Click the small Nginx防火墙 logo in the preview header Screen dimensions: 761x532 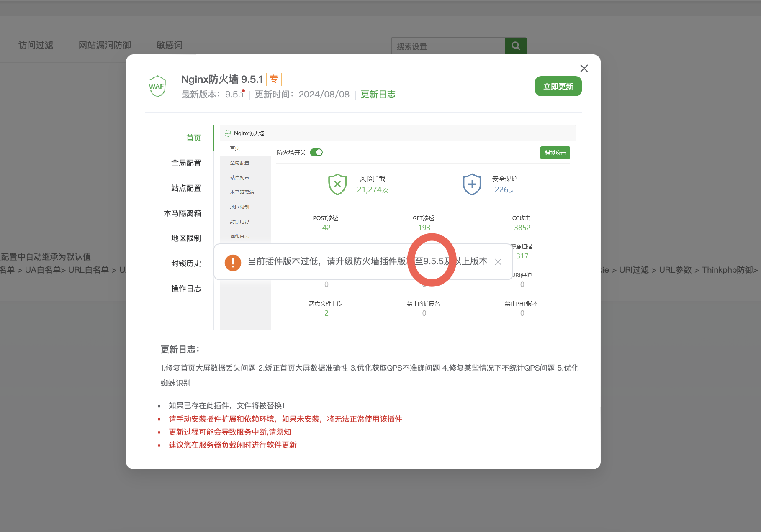coord(227,133)
